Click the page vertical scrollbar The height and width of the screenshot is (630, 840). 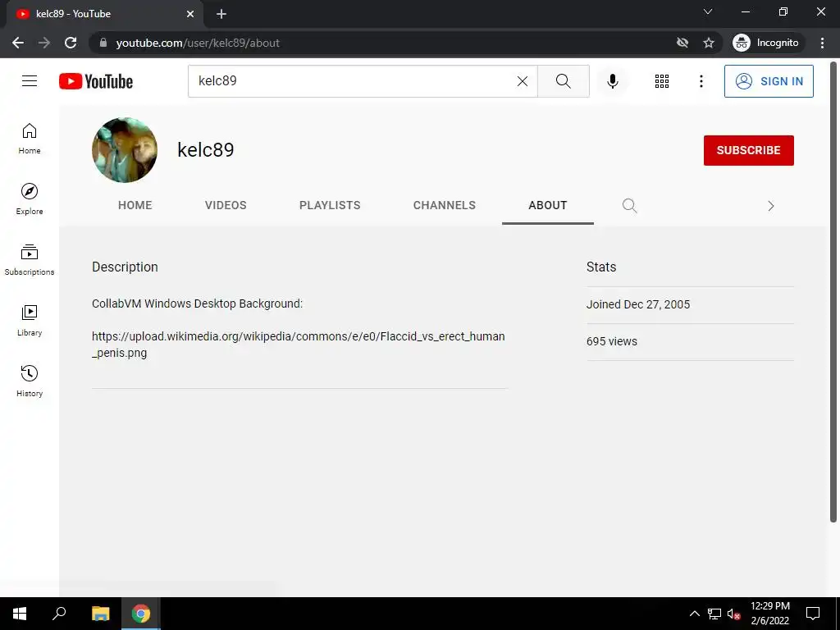tap(833, 292)
